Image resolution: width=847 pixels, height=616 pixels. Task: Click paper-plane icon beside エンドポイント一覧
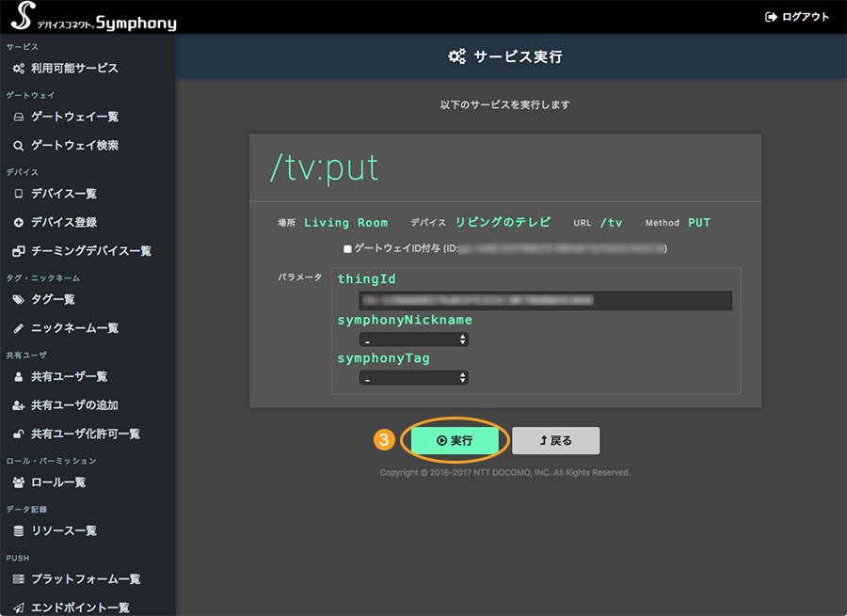[x=19, y=608]
